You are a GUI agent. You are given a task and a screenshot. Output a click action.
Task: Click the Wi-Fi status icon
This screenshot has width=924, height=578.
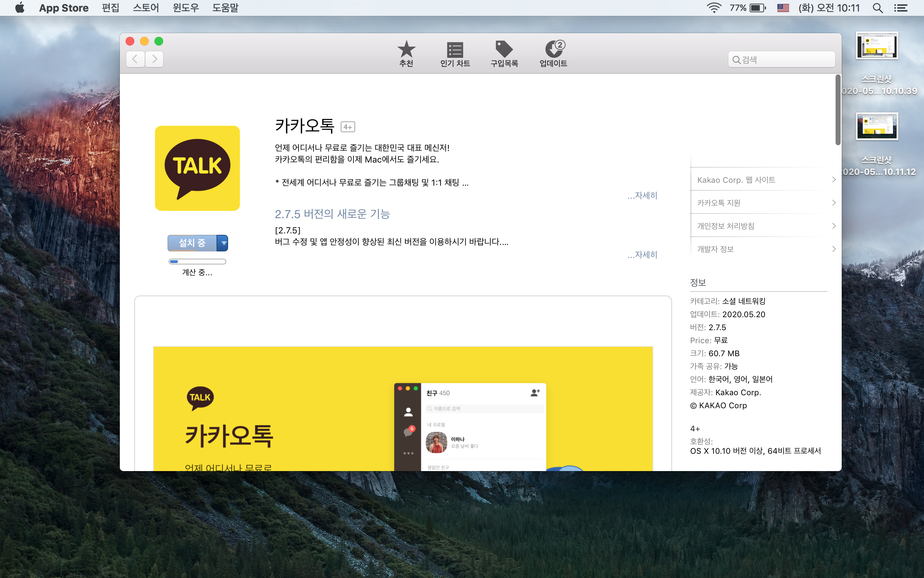pos(714,8)
